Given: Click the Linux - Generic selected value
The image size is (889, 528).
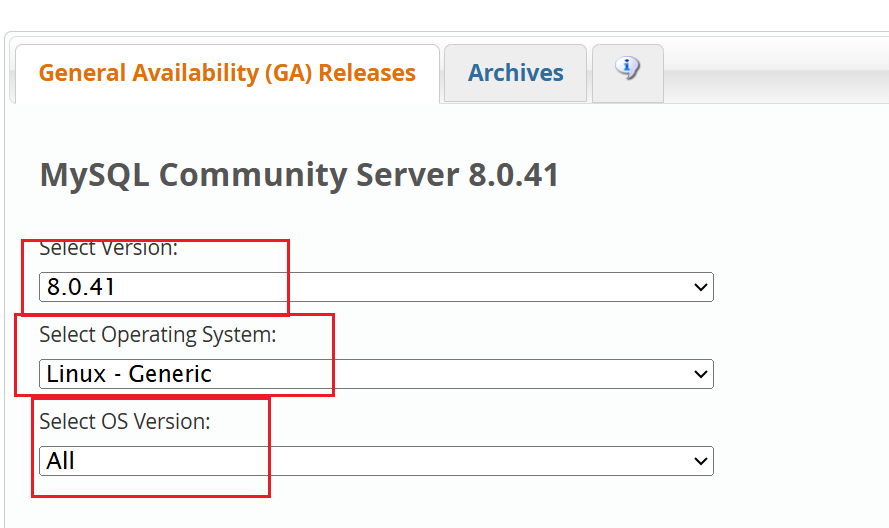Looking at the screenshot, I should (x=129, y=374).
